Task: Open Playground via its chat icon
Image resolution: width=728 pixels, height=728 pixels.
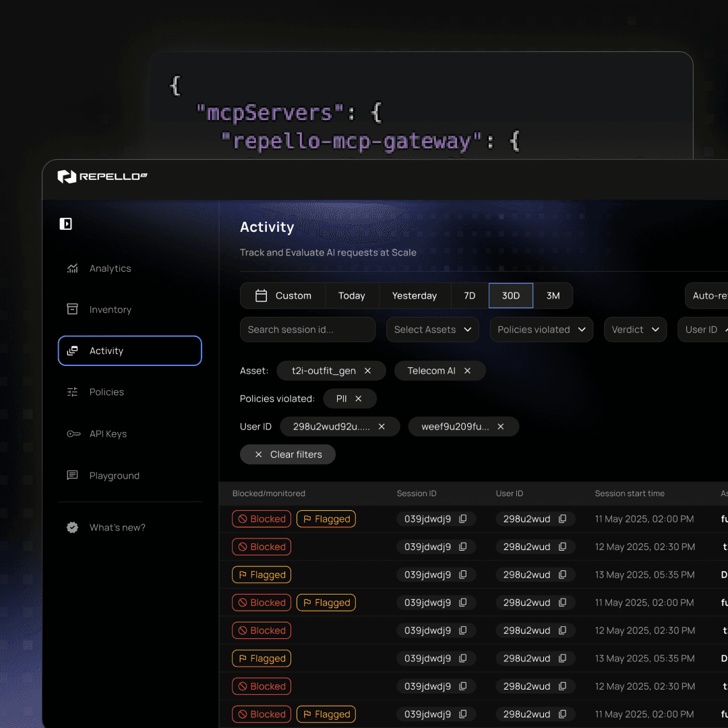Action: [x=73, y=475]
